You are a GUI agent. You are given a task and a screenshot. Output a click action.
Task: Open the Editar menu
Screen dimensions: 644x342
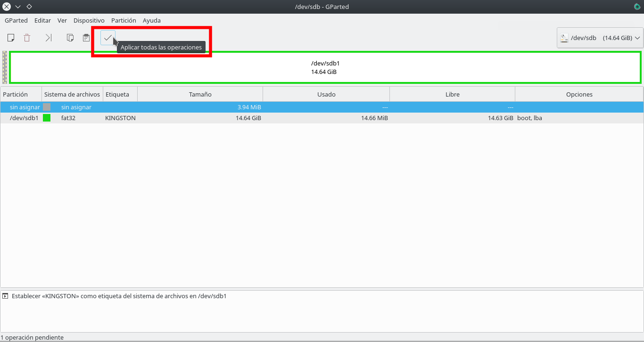[x=42, y=20]
